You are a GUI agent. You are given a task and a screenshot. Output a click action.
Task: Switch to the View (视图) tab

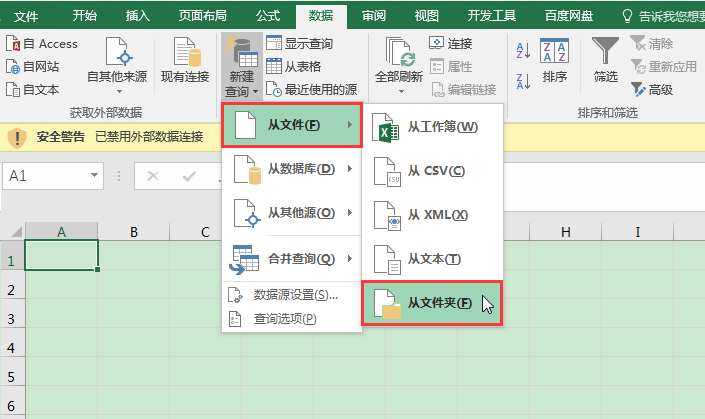pyautogui.click(x=426, y=16)
